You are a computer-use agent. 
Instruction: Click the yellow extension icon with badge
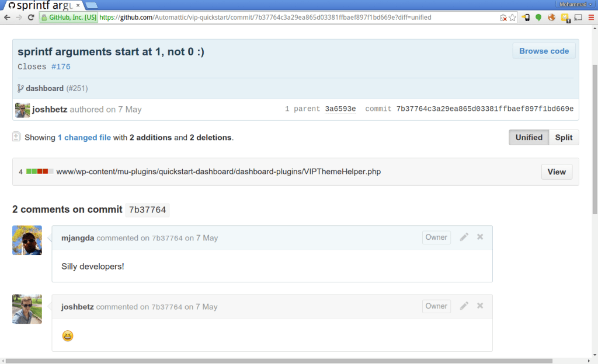coord(565,18)
